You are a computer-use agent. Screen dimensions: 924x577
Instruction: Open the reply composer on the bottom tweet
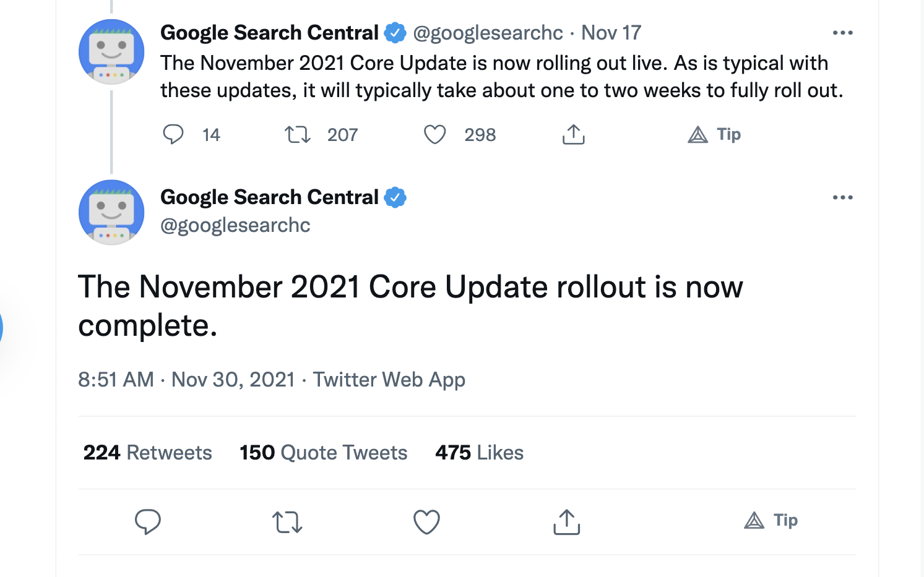click(148, 523)
